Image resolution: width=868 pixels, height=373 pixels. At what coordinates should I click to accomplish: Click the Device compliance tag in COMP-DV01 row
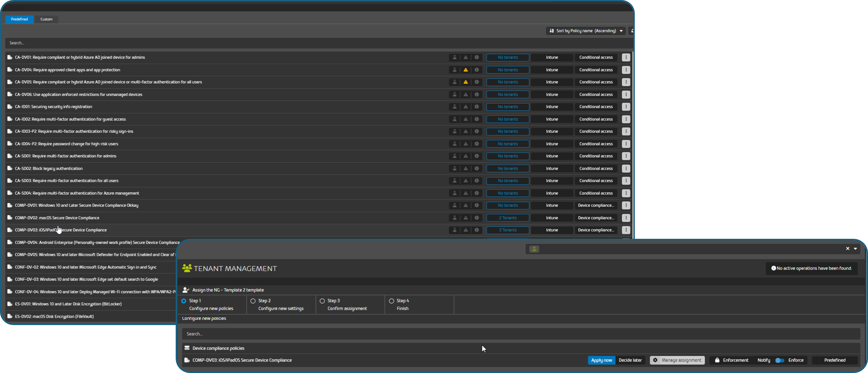coord(596,205)
